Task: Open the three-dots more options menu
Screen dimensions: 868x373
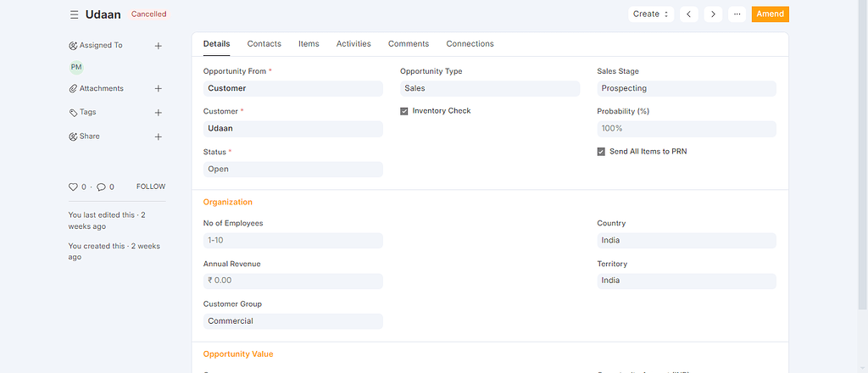Action: pyautogui.click(x=737, y=14)
